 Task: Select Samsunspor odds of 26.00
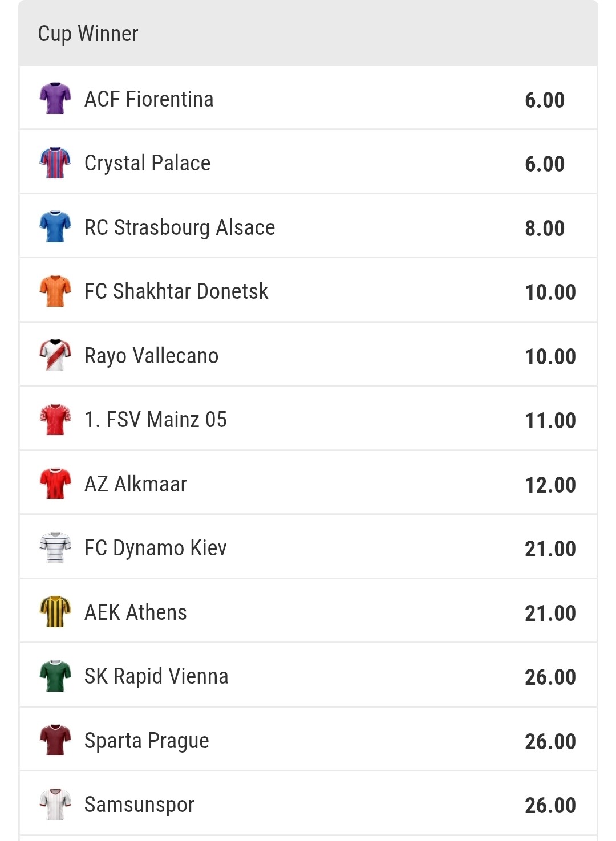click(550, 805)
